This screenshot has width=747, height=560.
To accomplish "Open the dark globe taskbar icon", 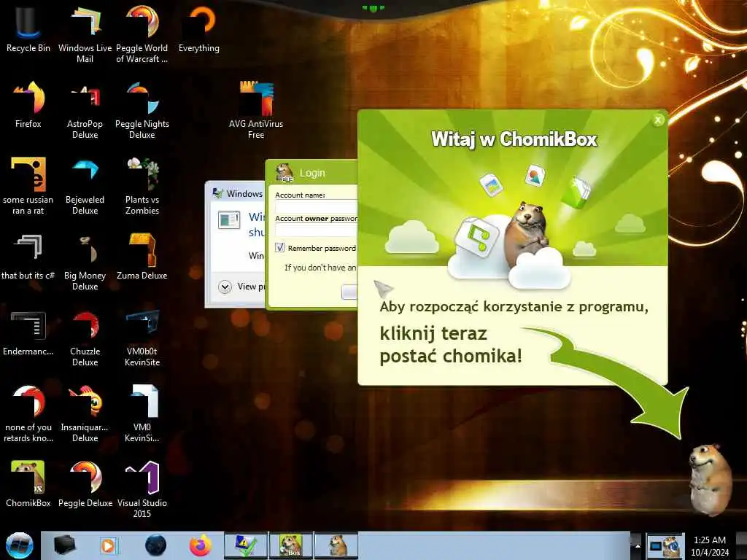I will click(x=155, y=545).
